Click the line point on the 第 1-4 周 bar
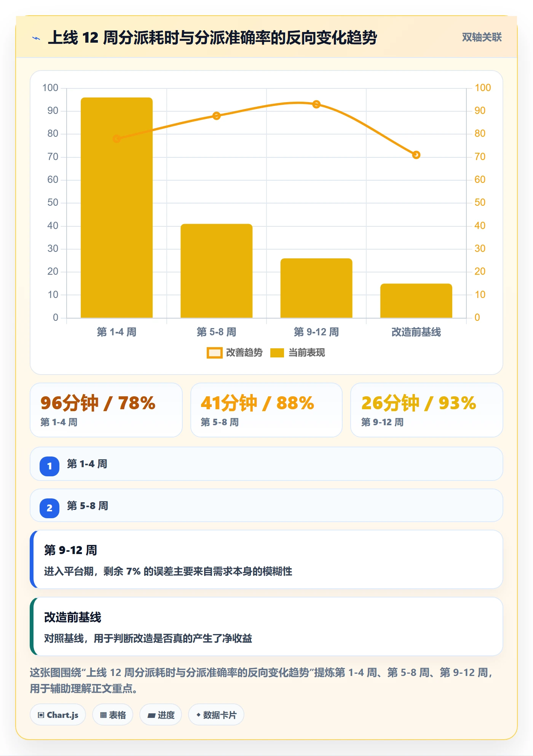Viewport: 533px width, 756px height. click(x=116, y=139)
